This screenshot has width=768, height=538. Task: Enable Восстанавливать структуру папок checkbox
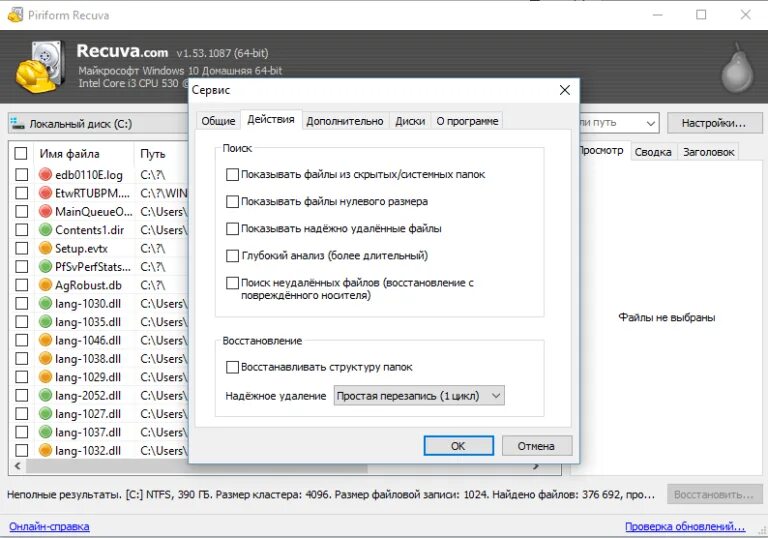[x=232, y=367]
